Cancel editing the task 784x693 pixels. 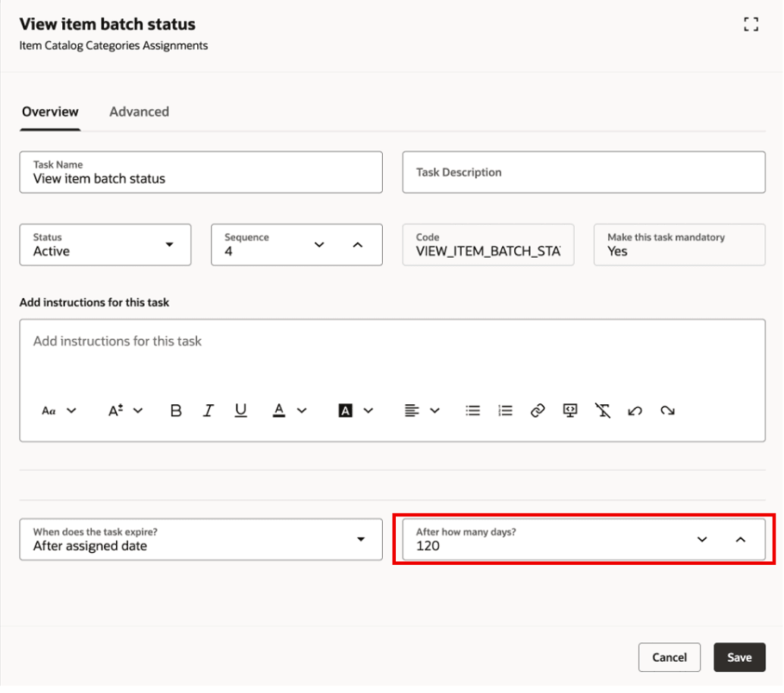point(669,657)
